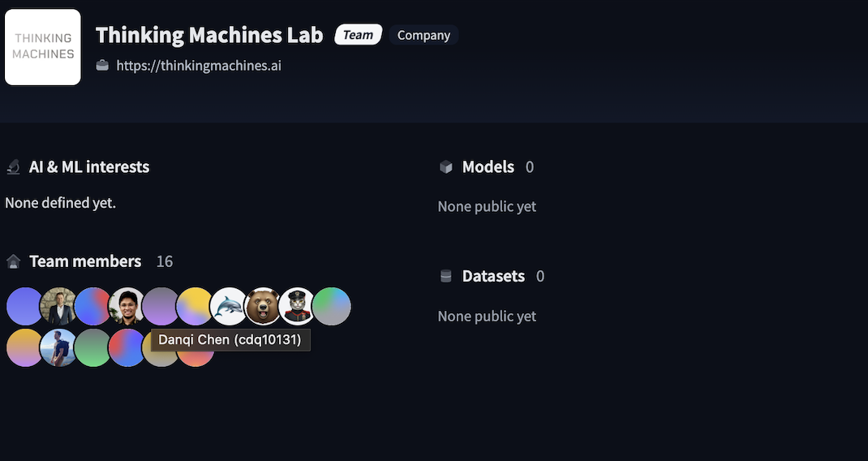The height and width of the screenshot is (461, 868).
Task: Open the bear avatar member profile
Action: point(264,307)
